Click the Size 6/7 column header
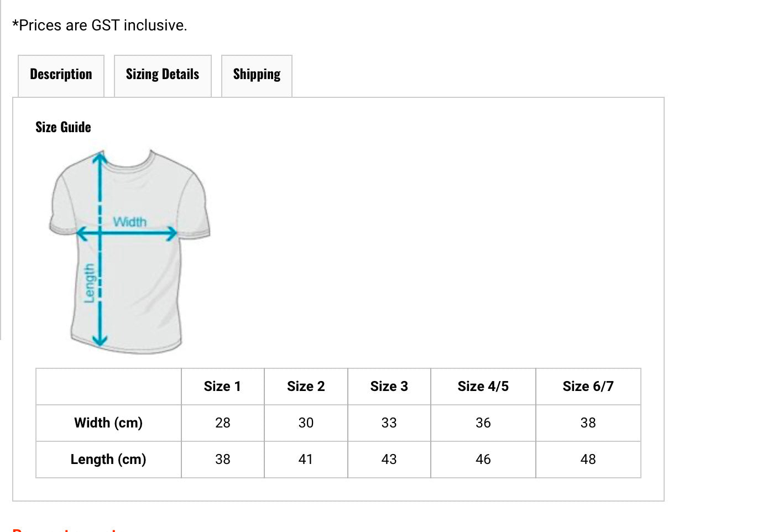Screen dimensions: 762x532 (x=588, y=387)
